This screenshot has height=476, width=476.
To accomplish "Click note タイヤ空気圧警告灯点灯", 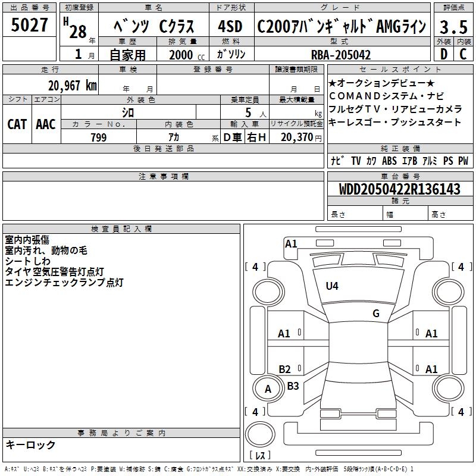I will 55,272.
